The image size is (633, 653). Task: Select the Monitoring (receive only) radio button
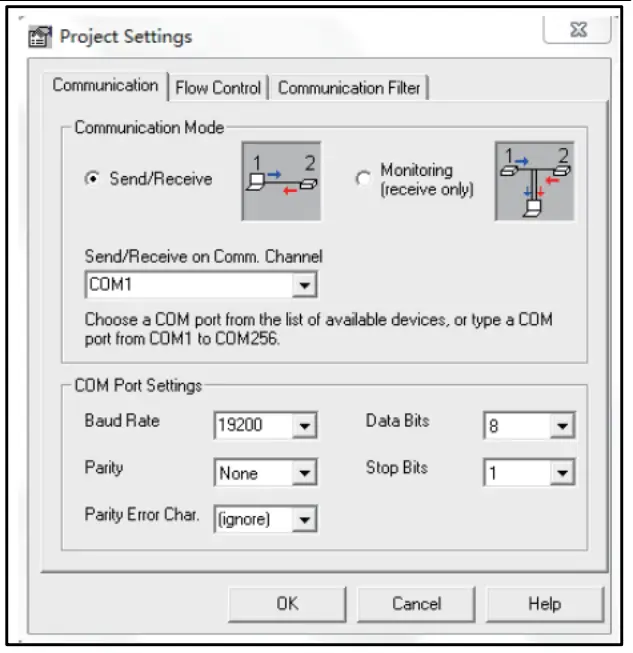point(364,180)
